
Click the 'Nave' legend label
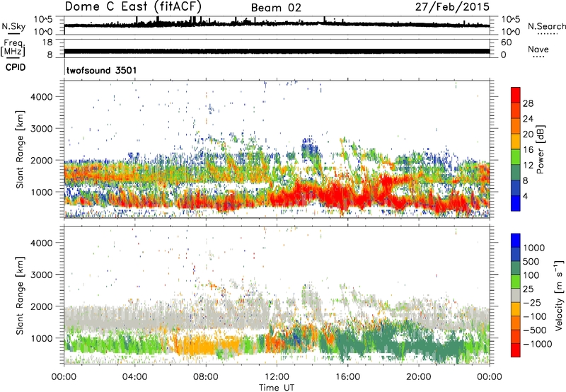point(538,49)
